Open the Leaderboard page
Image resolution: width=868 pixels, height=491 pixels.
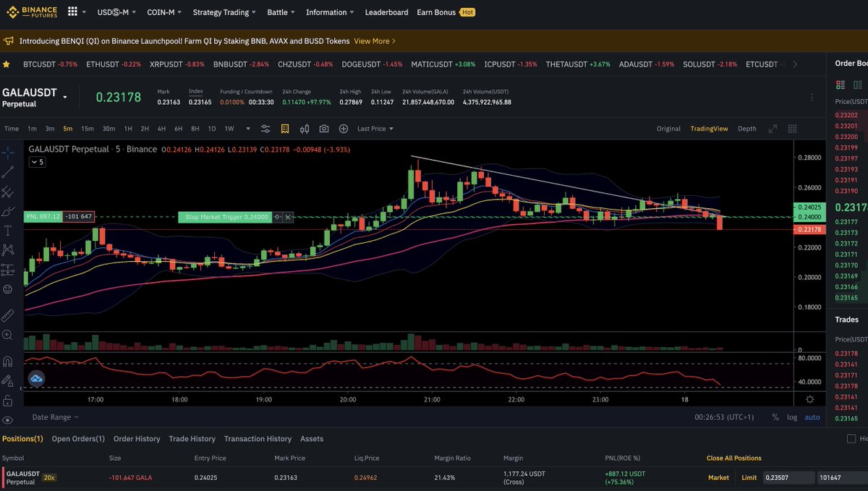point(386,12)
